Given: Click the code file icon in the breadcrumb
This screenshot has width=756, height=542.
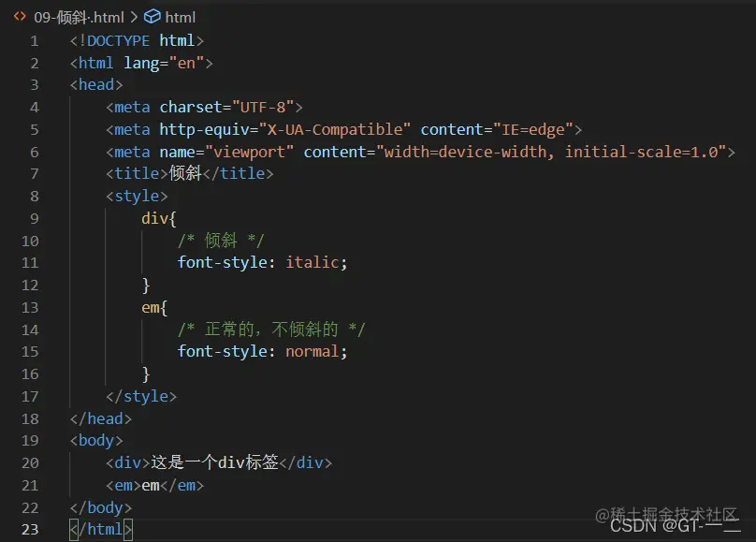Looking at the screenshot, I should tap(20, 17).
